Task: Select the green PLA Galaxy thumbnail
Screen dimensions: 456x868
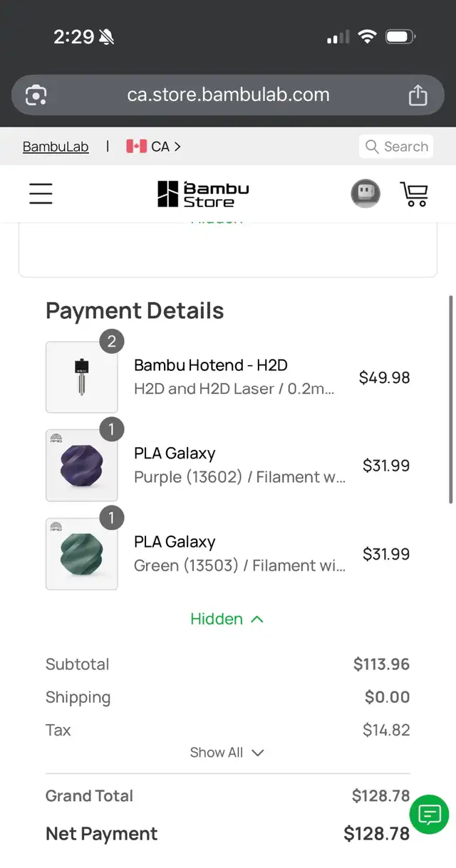Action: point(81,553)
